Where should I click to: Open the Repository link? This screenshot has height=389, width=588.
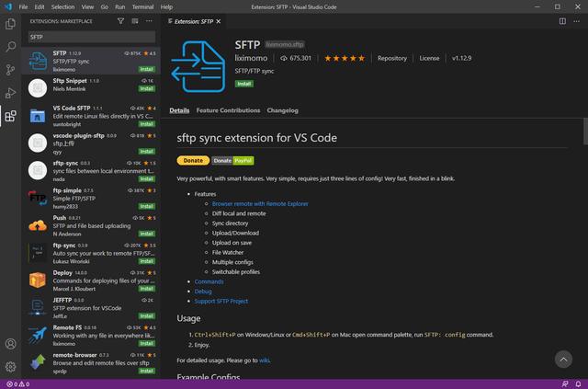(x=392, y=58)
